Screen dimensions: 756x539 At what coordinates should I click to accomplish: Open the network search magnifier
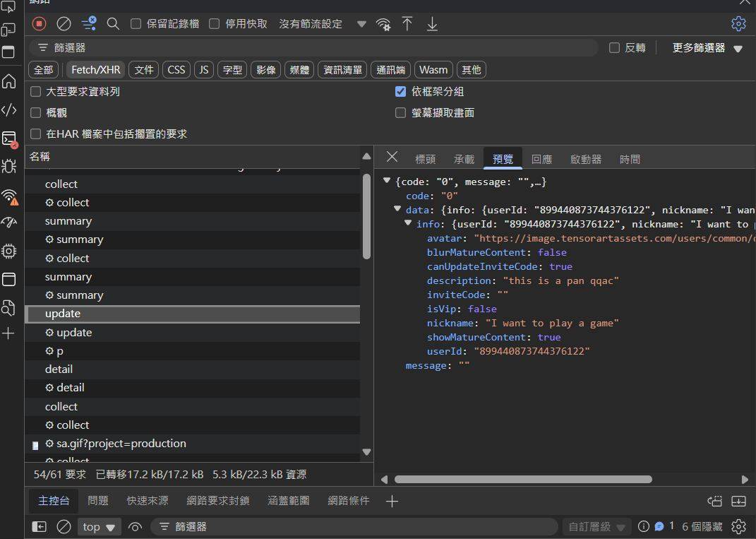(x=113, y=24)
